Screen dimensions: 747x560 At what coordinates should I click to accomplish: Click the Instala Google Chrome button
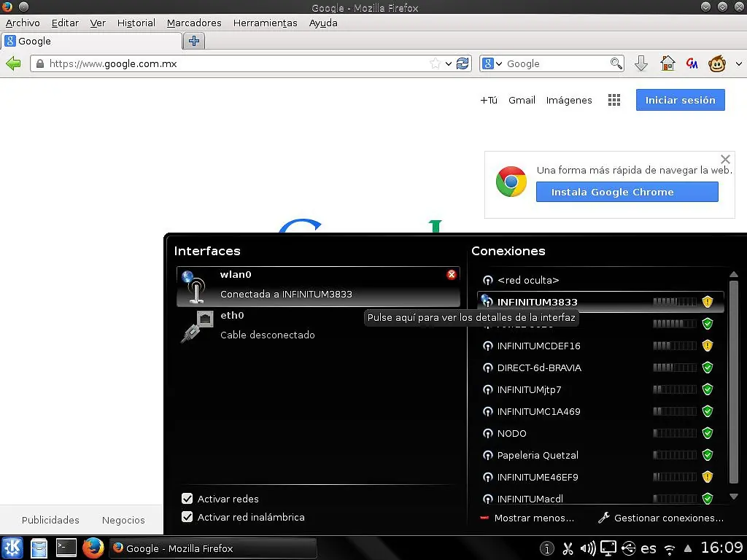coord(627,192)
